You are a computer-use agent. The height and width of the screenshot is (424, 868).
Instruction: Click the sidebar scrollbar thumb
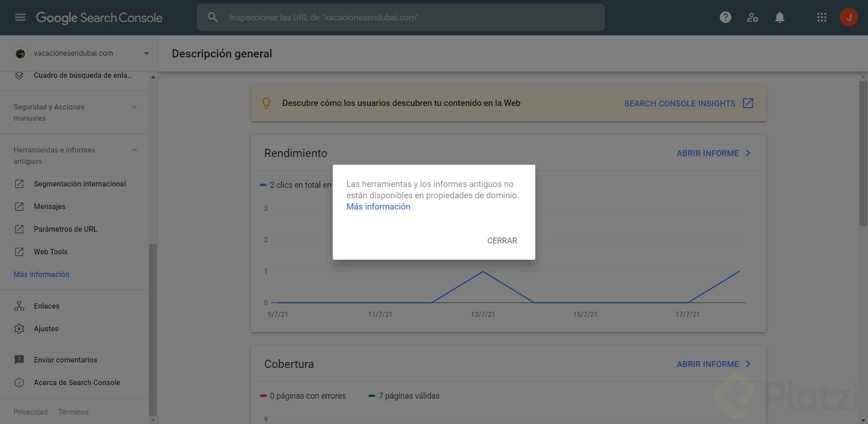(x=153, y=329)
